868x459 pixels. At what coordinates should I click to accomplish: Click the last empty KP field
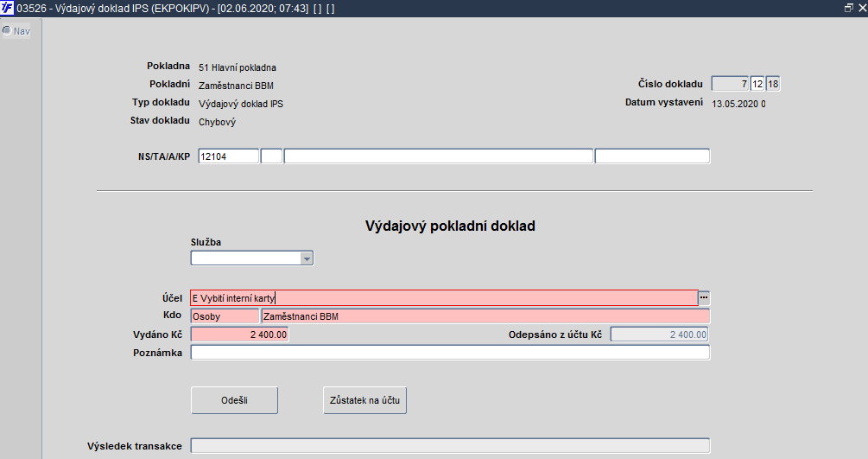[652, 156]
